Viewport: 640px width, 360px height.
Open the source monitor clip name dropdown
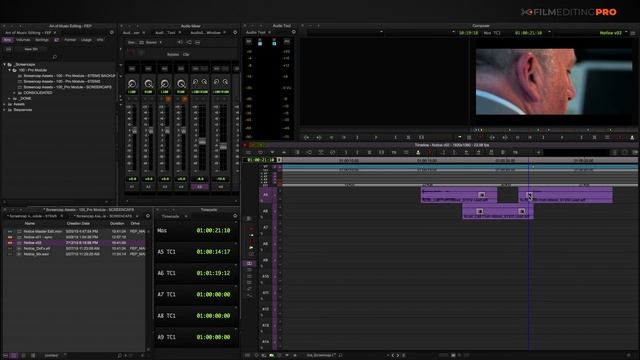381,32
